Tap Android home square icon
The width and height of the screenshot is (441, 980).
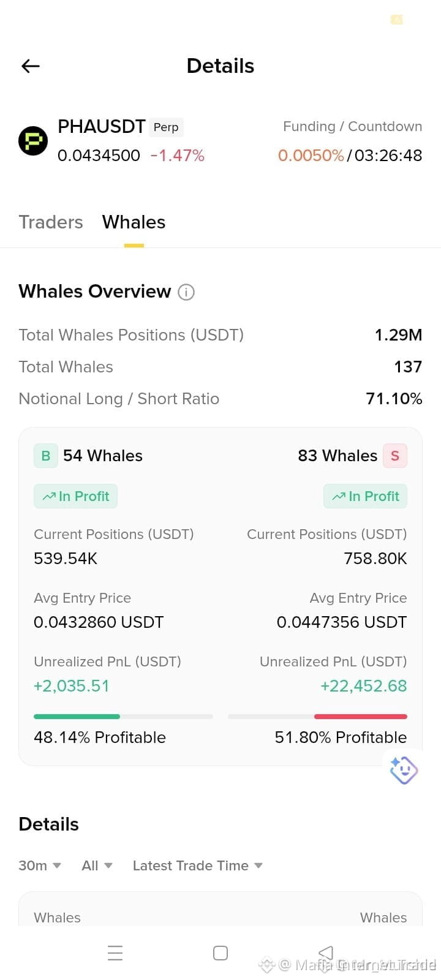(x=221, y=953)
